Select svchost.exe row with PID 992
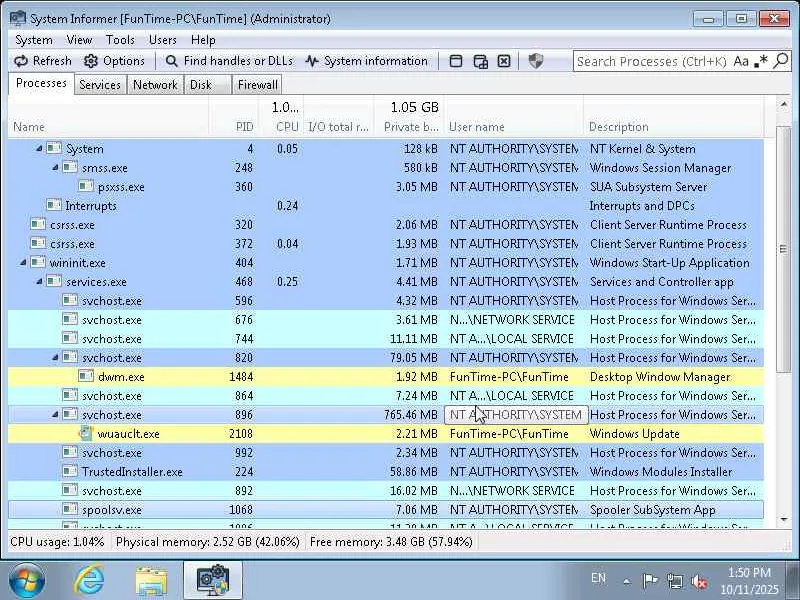 point(386,453)
